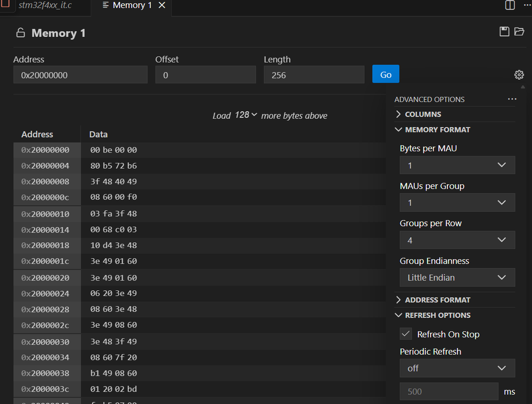Save memory contents using floppy disk icon
Image resolution: width=532 pixels, height=404 pixels.
(x=504, y=31)
